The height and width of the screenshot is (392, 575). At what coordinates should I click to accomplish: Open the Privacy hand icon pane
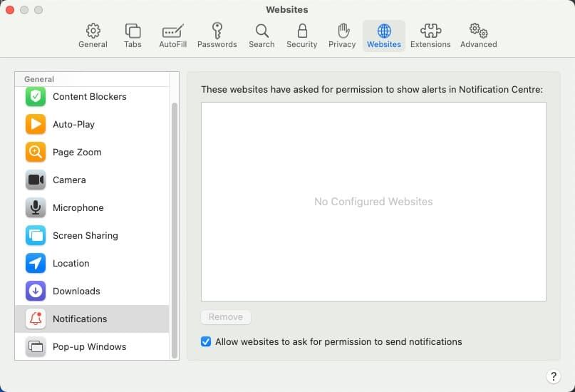342,36
